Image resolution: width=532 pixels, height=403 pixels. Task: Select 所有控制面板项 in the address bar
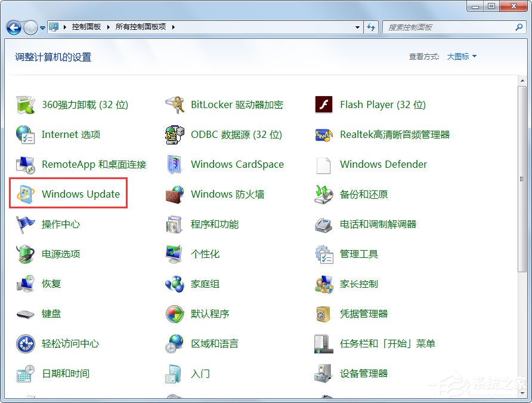pos(142,27)
